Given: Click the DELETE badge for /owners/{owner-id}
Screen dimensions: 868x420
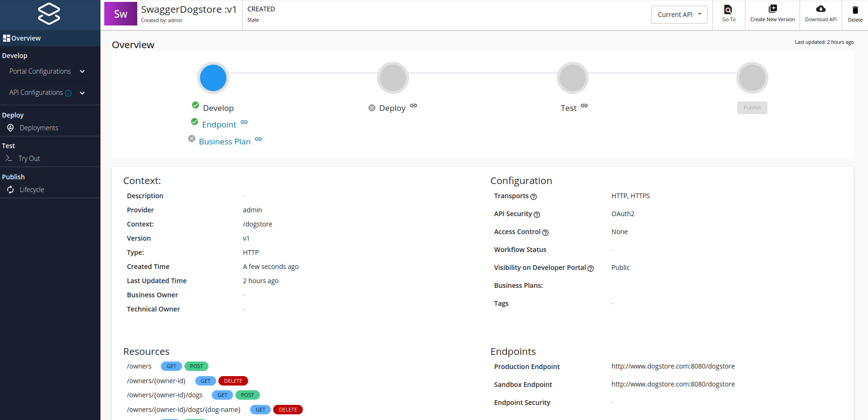Looking at the screenshot, I should [233, 381].
